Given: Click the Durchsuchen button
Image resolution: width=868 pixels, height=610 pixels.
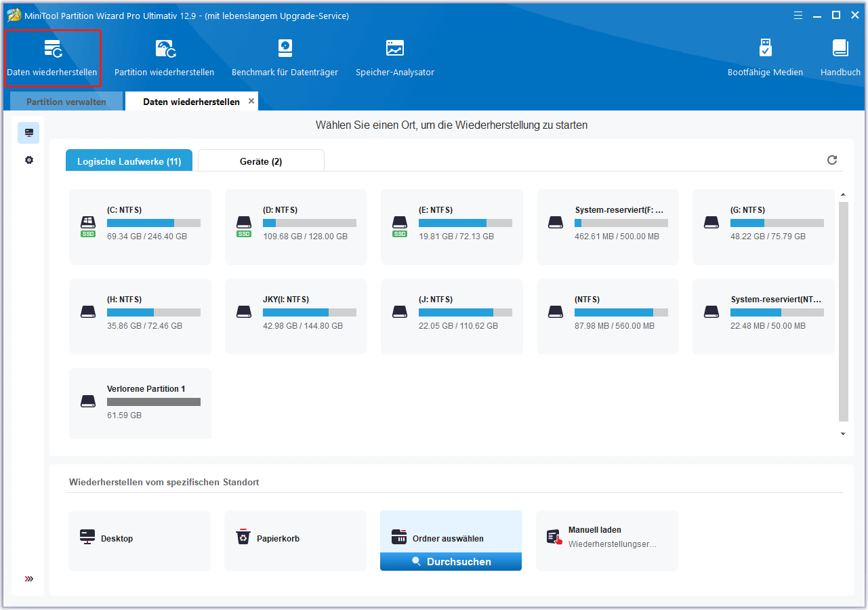Looking at the screenshot, I should pos(451,562).
